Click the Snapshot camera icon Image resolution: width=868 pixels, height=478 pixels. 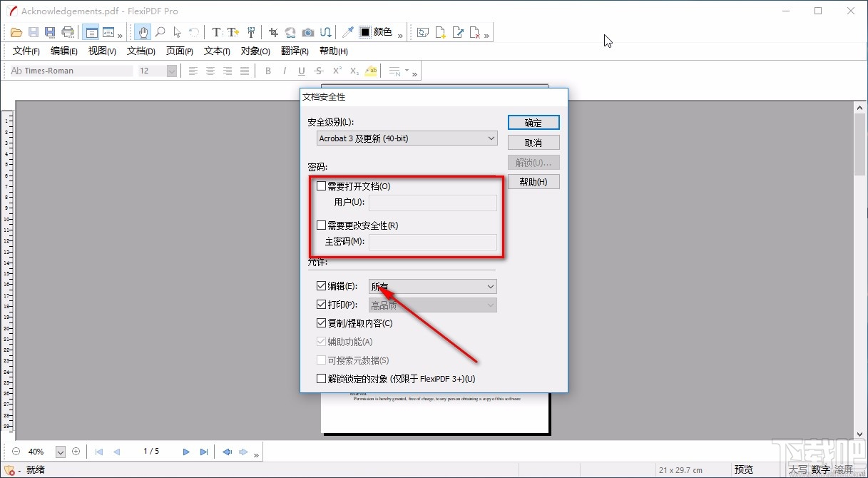[x=307, y=31]
